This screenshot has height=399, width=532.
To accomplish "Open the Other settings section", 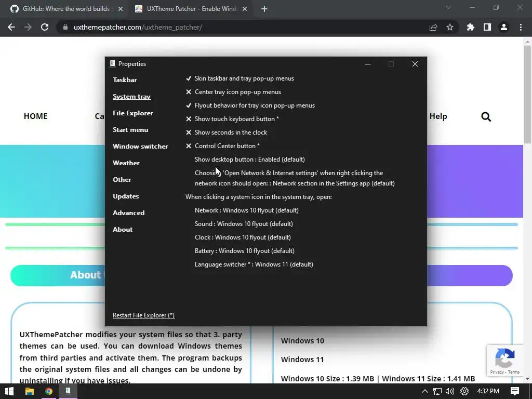I will (x=122, y=179).
